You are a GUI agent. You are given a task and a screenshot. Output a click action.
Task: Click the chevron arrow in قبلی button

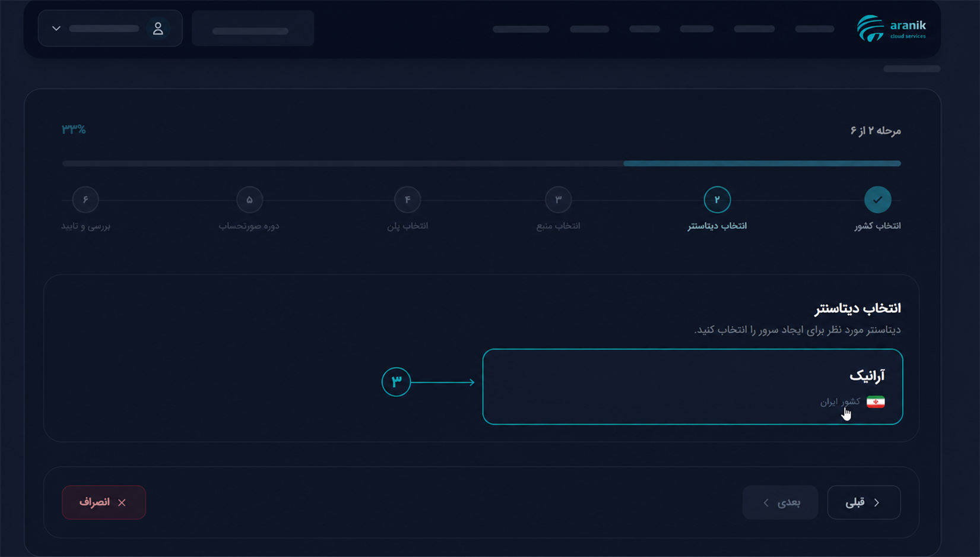(877, 502)
